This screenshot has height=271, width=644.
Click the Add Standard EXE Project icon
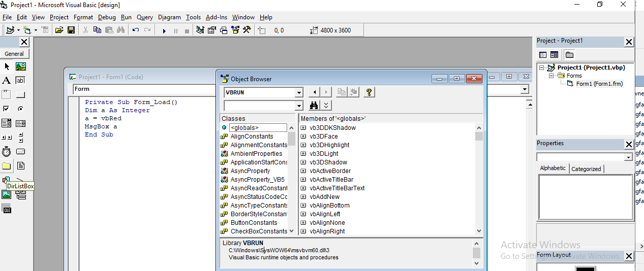pos(10,30)
